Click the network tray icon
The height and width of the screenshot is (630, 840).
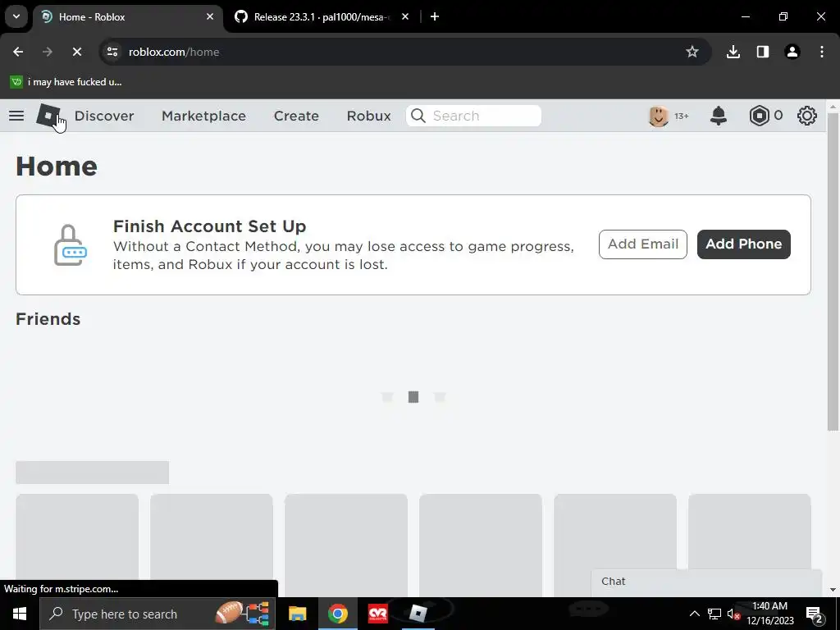tap(714, 614)
